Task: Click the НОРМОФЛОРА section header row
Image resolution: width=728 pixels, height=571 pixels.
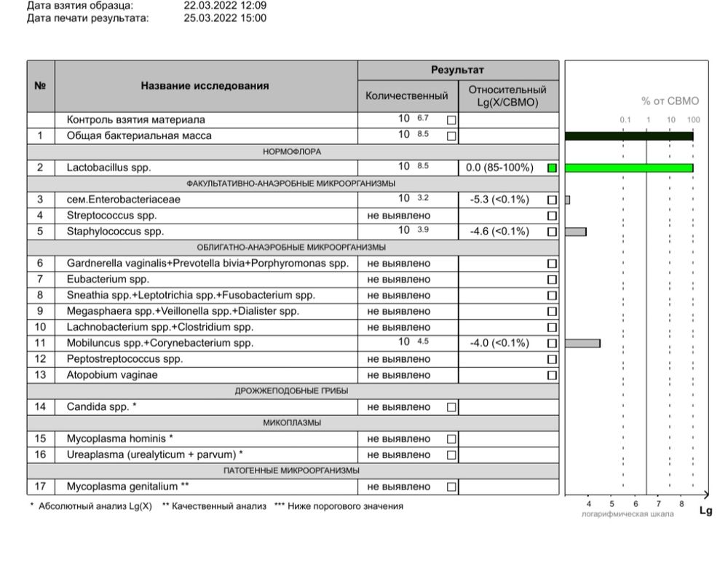Action: coord(292,151)
